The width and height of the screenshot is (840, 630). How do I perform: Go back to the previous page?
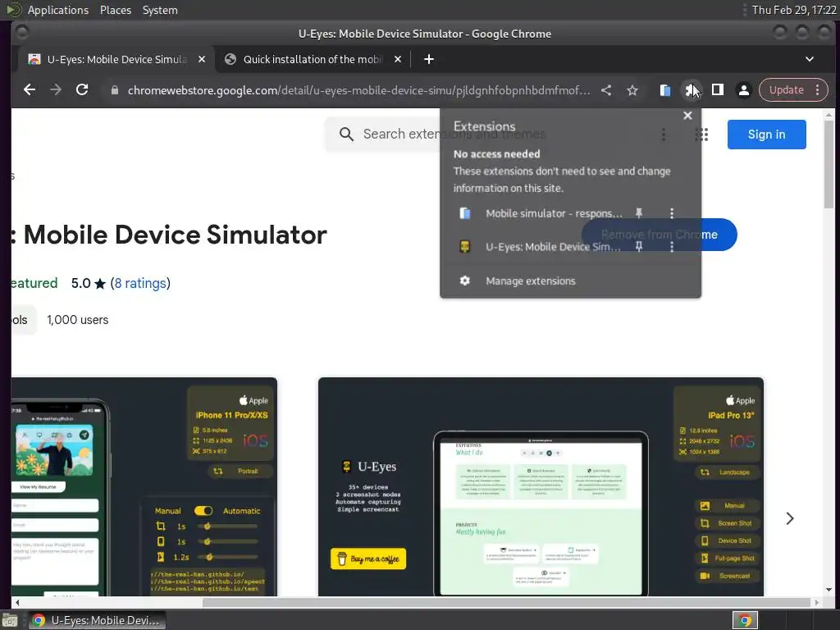[x=30, y=90]
